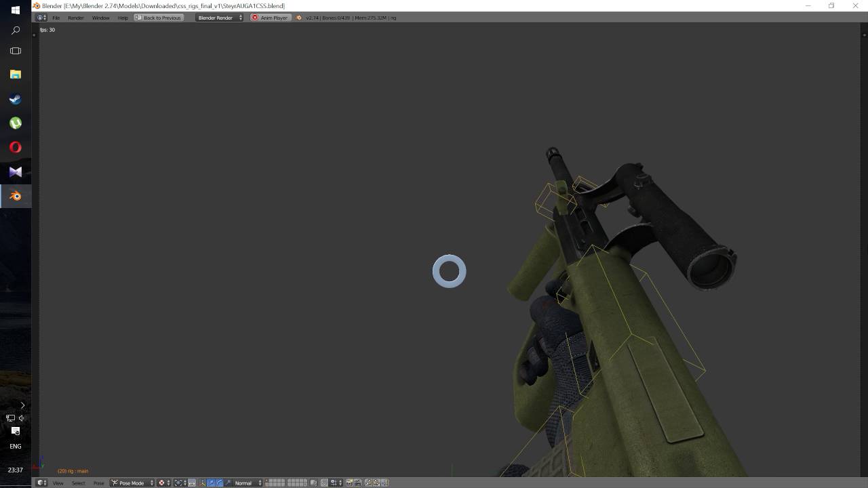Viewport: 868px width, 488px height.
Task: Expand hidden system tray icons chevron
Action: [x=22, y=405]
